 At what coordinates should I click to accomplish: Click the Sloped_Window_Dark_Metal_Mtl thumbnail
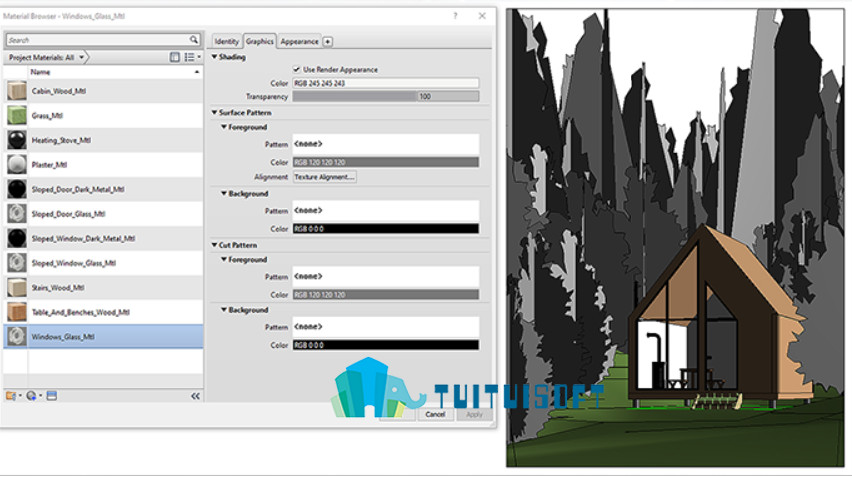[16, 238]
